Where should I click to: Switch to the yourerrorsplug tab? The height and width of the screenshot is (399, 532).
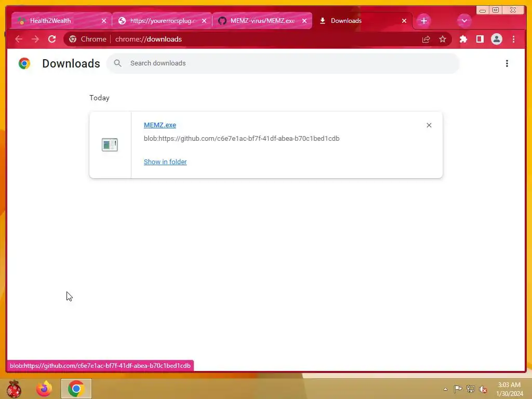point(162,21)
